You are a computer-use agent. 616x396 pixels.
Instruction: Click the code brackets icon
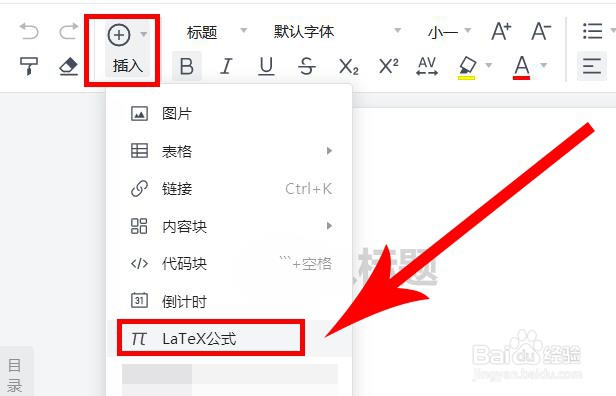(139, 264)
